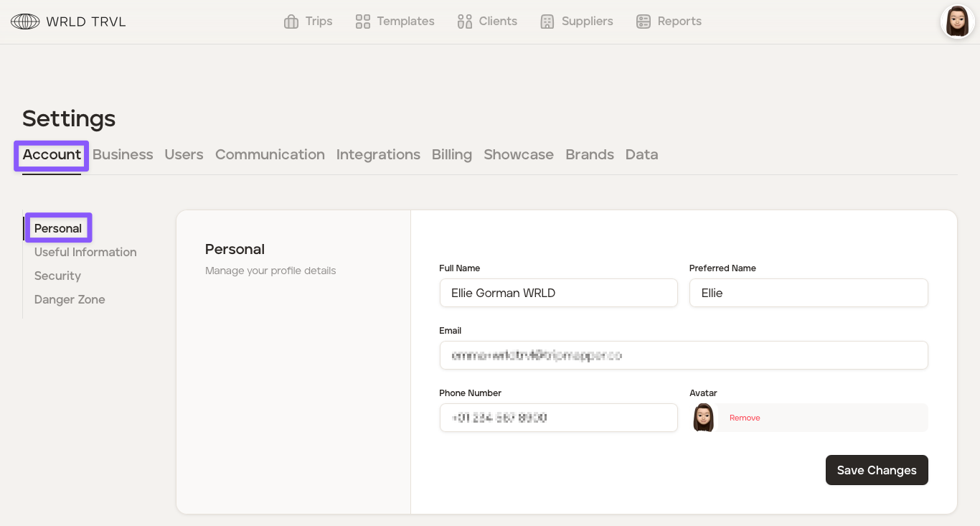Open the Users settings tab
The width and height of the screenshot is (980, 526).
[184, 154]
